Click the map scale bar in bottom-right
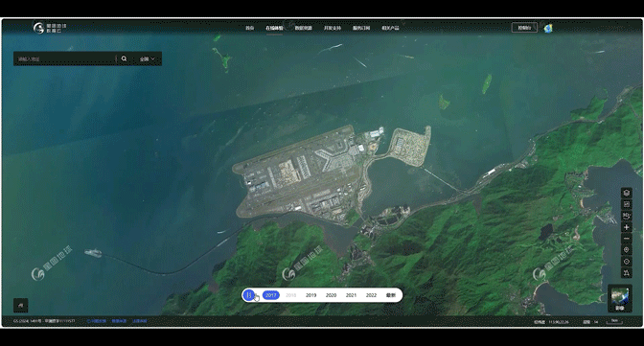Screen dimensions: 644x346 point(614,321)
